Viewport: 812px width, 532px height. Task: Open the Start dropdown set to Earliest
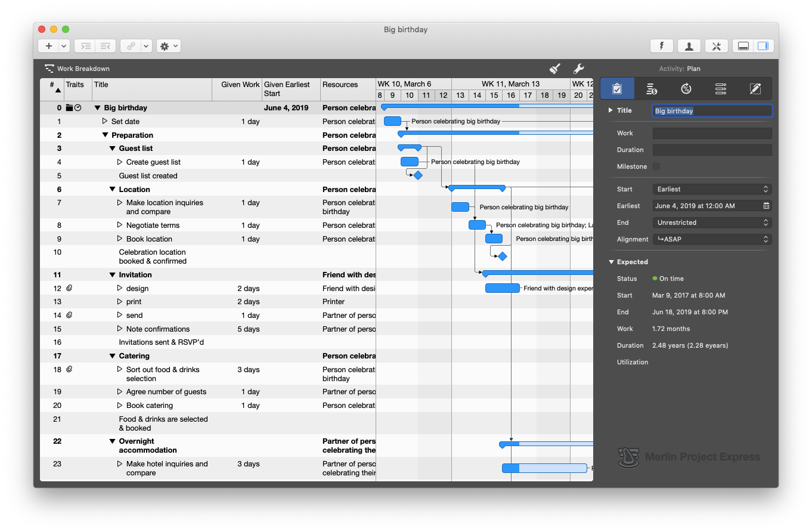[711, 189]
